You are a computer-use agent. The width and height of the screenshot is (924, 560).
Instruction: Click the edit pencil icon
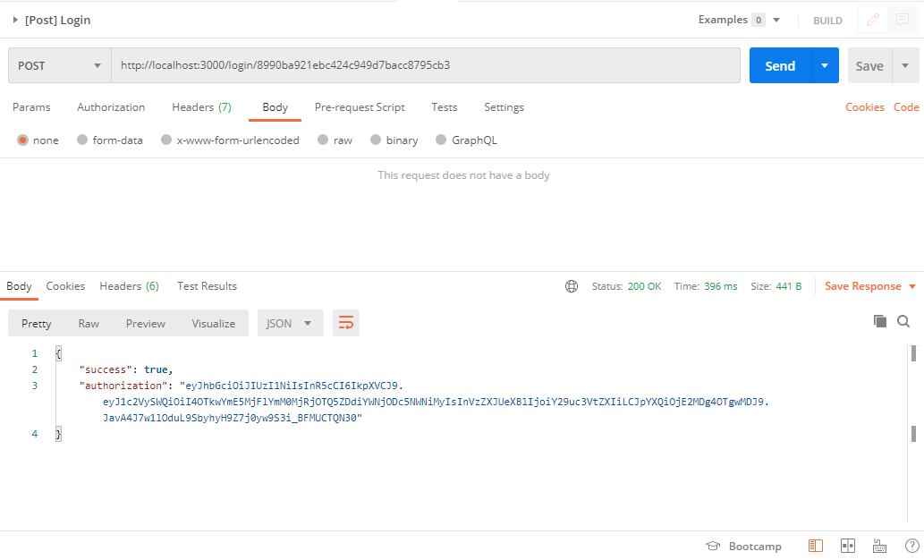(x=873, y=20)
